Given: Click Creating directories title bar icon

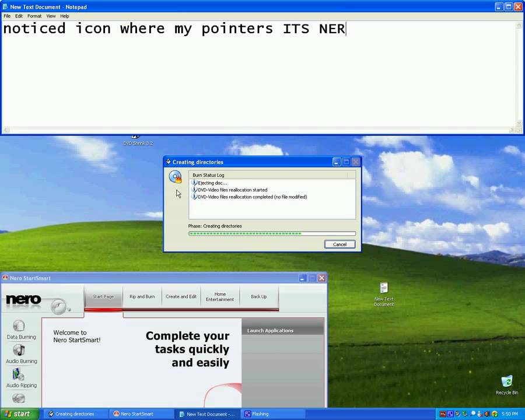Looking at the screenshot, I should point(168,162).
